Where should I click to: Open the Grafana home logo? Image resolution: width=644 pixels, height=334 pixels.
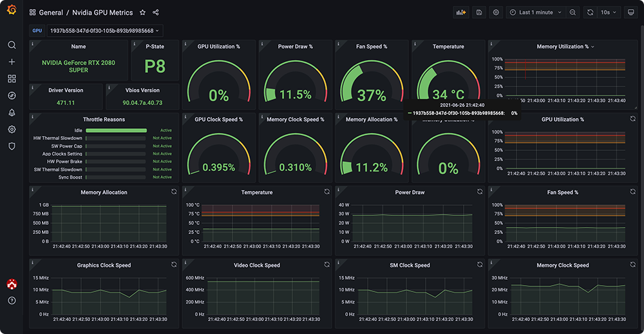tap(12, 10)
